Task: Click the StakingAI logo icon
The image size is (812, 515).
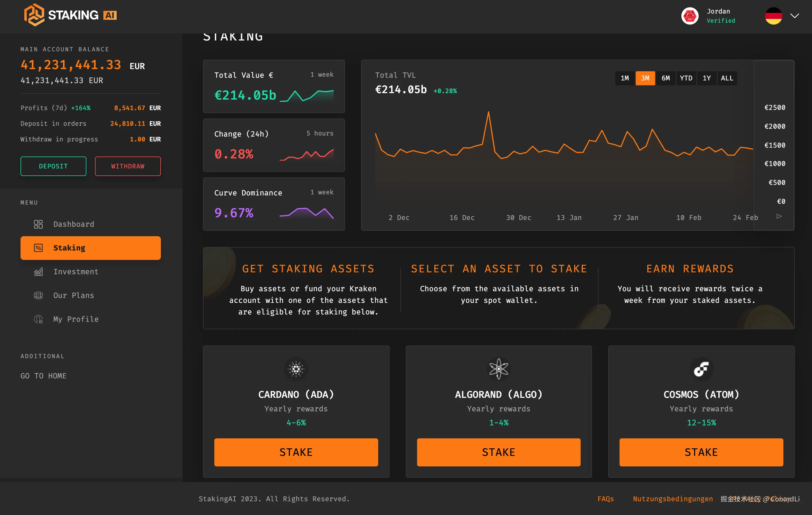Action: coord(34,15)
